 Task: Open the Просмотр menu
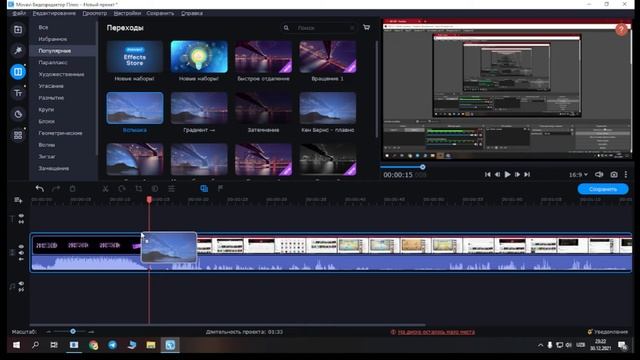click(x=94, y=13)
